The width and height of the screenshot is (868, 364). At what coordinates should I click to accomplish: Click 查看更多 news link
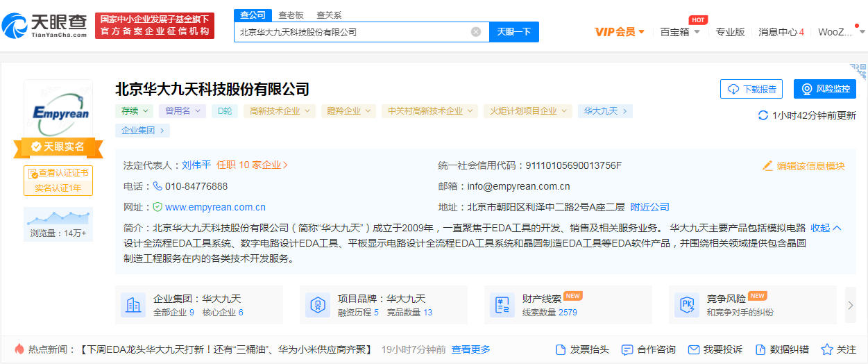471,349
